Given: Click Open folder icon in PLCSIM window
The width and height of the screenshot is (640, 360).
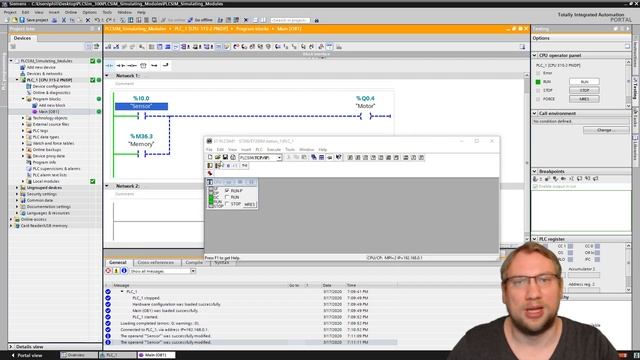Looking at the screenshot, I should (218, 157).
